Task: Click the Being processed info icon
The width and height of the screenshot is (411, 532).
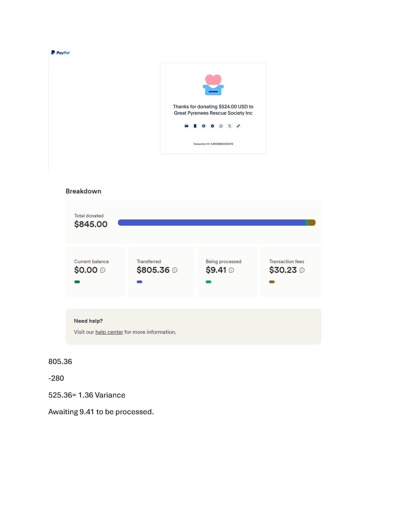Action: (x=231, y=270)
